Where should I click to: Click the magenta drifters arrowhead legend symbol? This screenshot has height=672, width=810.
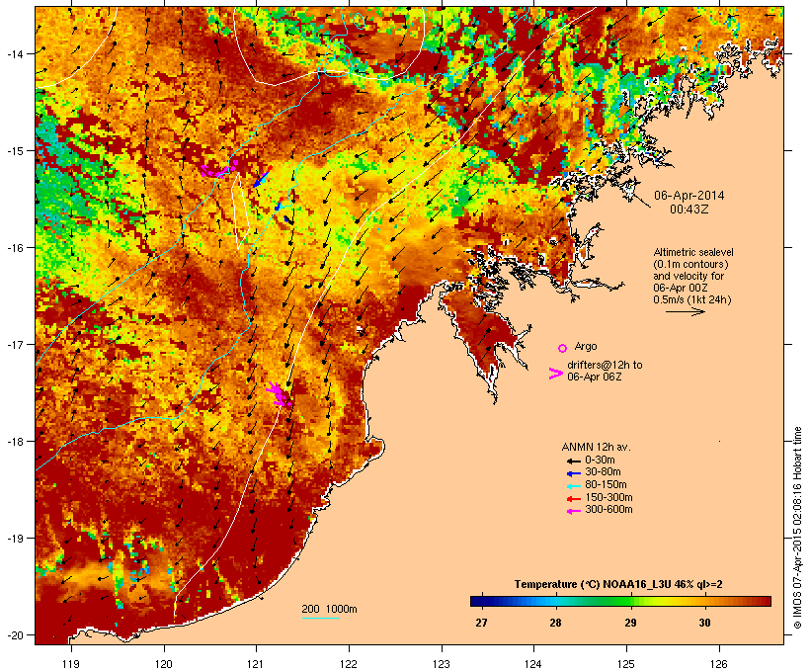tap(556, 374)
